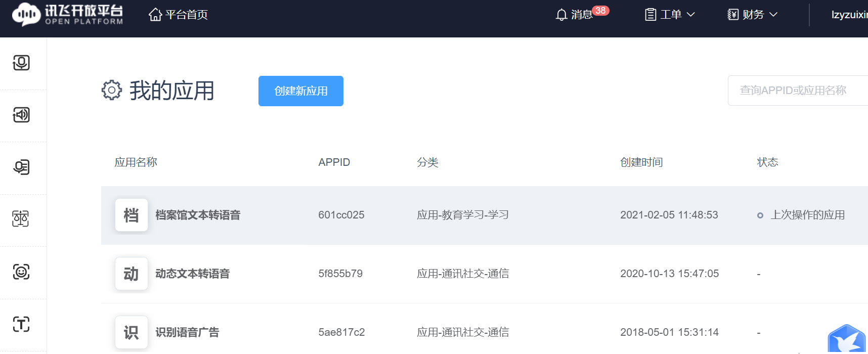
Task: Click the 动 app avatar icon
Action: point(132,274)
